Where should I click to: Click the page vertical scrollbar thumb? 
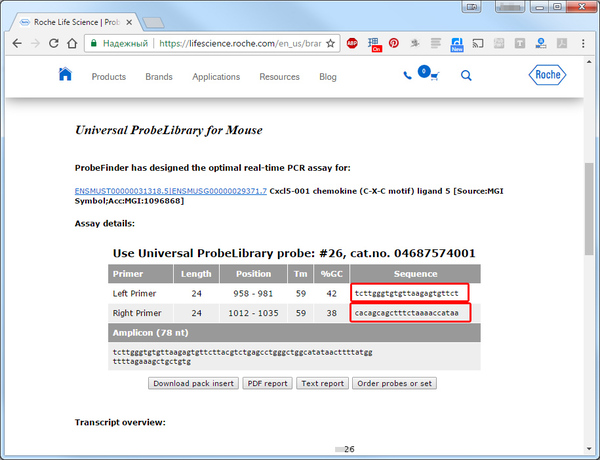(x=589, y=209)
